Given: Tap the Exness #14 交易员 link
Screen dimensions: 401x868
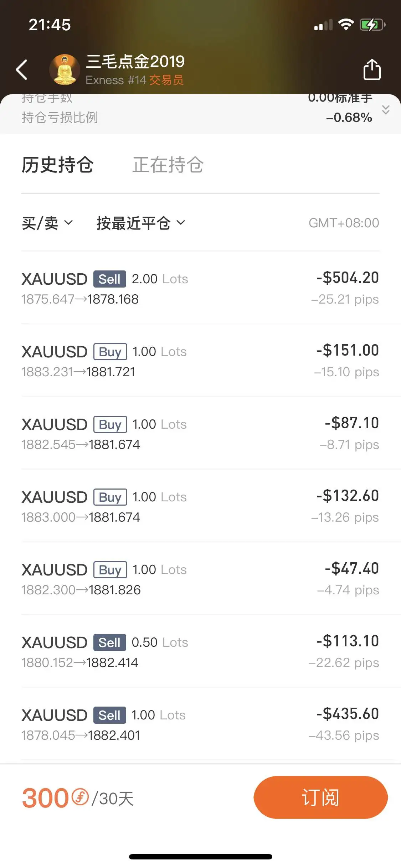Looking at the screenshot, I should click(x=135, y=80).
